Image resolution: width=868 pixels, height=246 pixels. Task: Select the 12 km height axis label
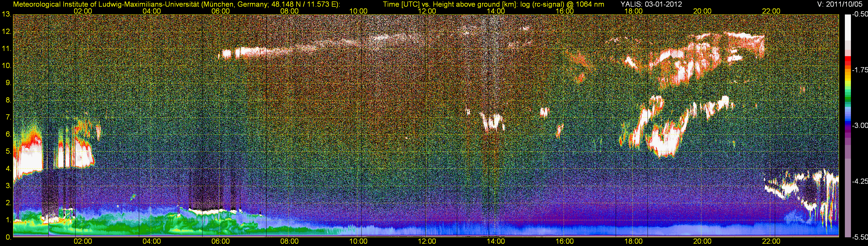pos(6,32)
